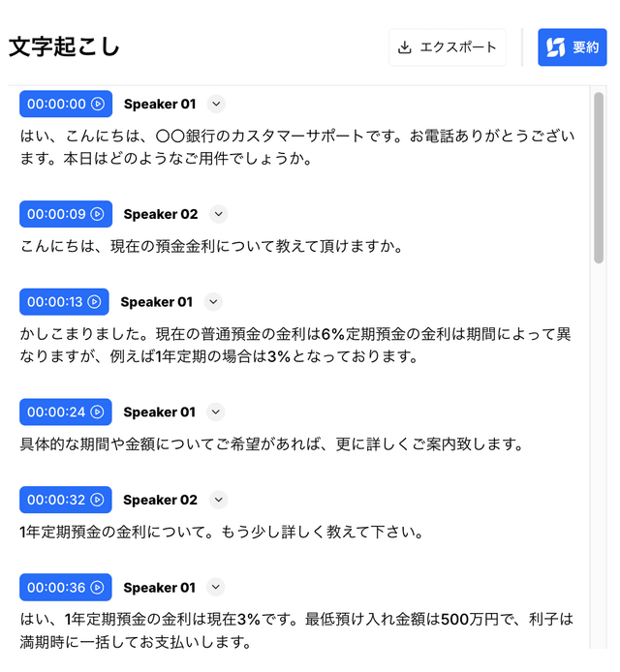Click the エクスポート button label
The height and width of the screenshot is (672, 620).
click(x=458, y=47)
